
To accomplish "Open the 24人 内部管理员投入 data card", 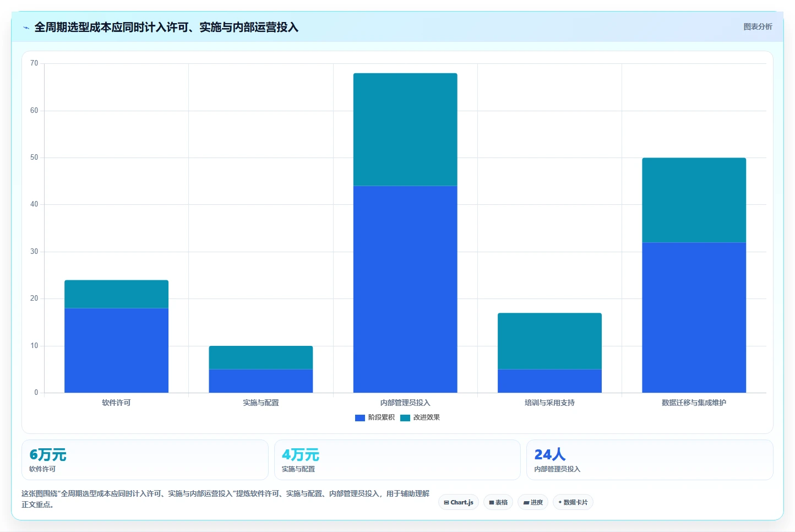I will click(650, 460).
